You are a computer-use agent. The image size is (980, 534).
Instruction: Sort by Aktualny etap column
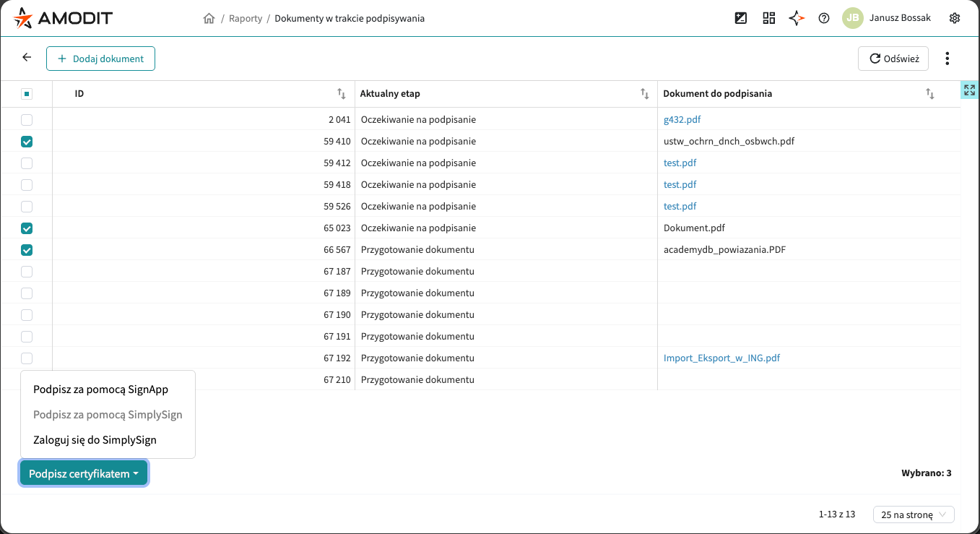point(645,94)
